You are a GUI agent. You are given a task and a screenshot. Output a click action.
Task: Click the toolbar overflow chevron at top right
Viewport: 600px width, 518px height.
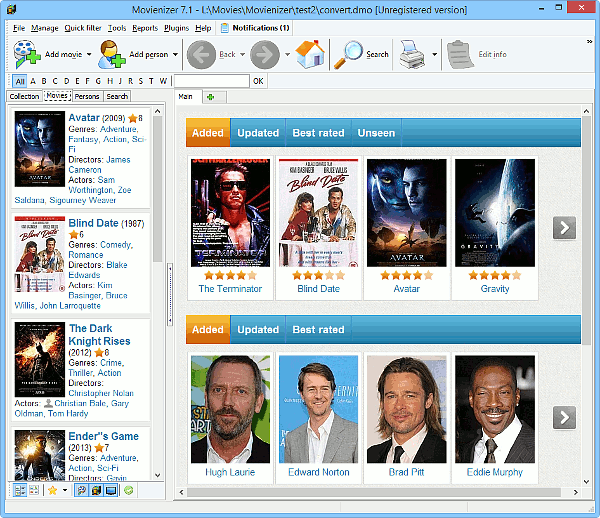click(590, 41)
